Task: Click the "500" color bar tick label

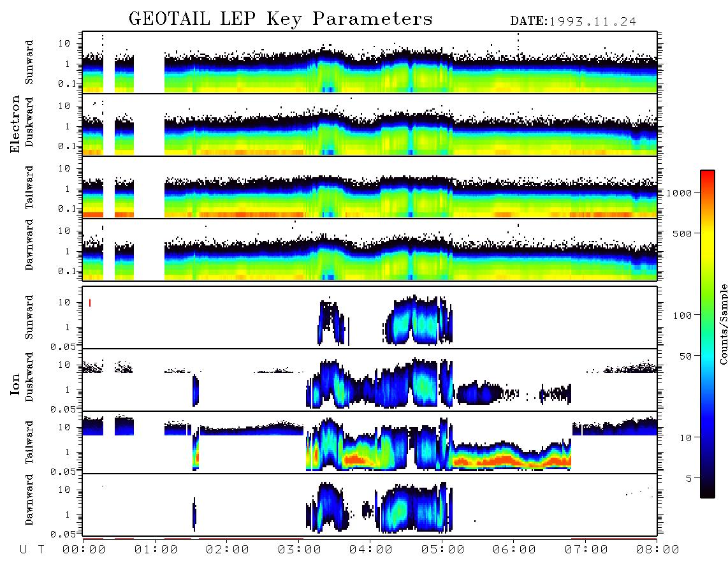Action: click(x=682, y=234)
